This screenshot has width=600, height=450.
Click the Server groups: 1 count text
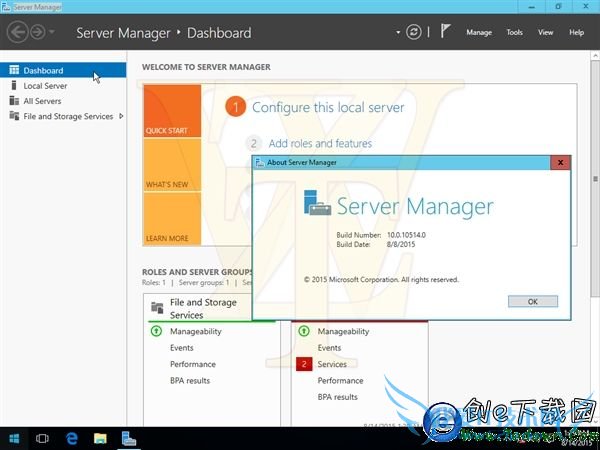click(x=204, y=283)
